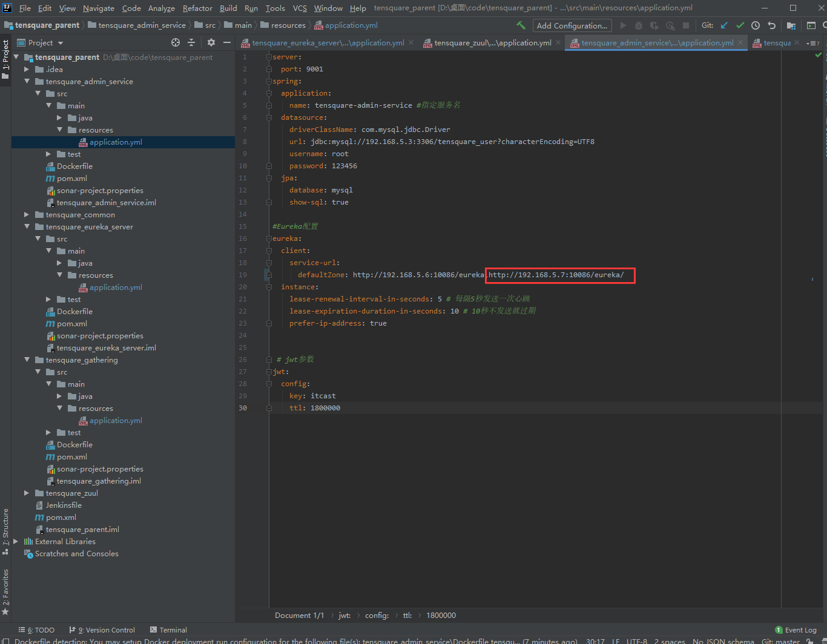This screenshot has height=644, width=827.
Task: Click the Git Commit green checkmark
Action: click(740, 25)
